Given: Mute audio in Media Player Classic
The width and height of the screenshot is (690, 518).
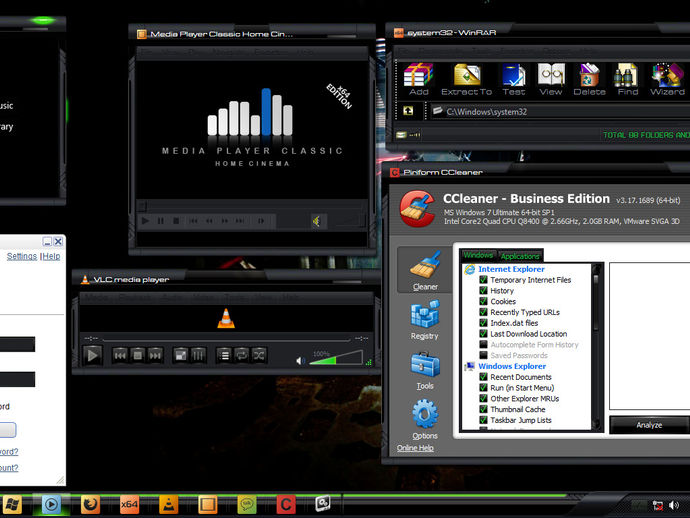Looking at the screenshot, I should 316,221.
